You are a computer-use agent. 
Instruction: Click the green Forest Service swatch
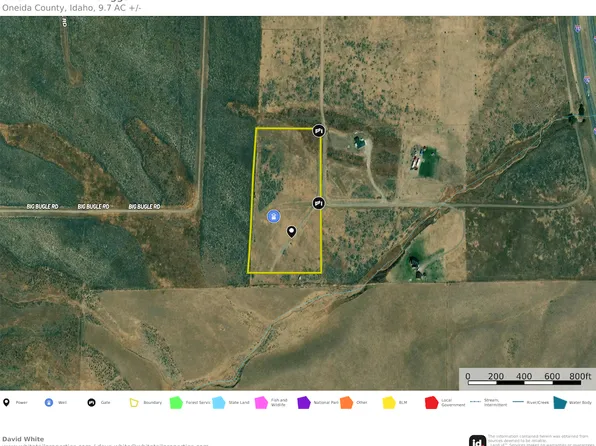click(x=176, y=402)
